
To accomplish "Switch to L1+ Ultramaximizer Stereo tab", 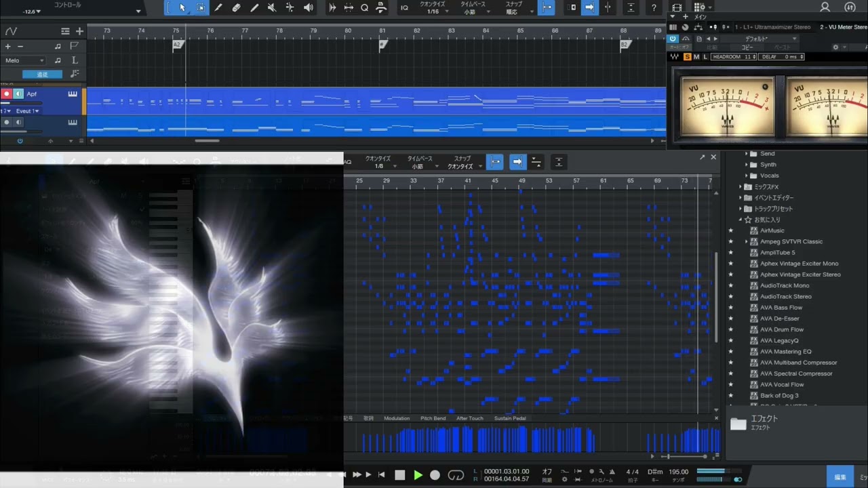I will [x=772, y=27].
